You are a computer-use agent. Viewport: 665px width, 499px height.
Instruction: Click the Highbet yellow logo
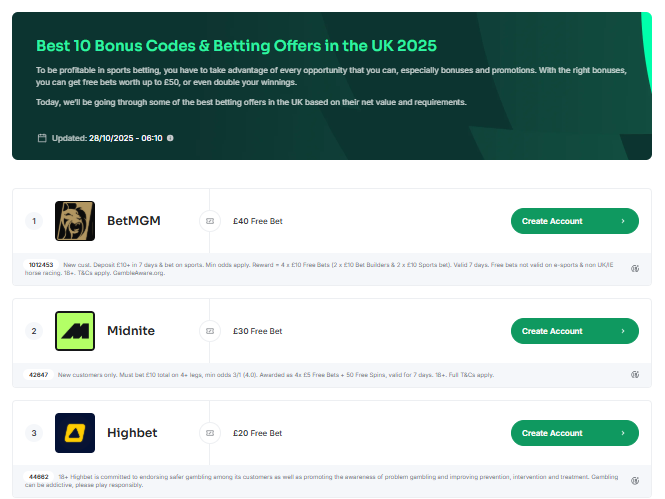coord(74,433)
